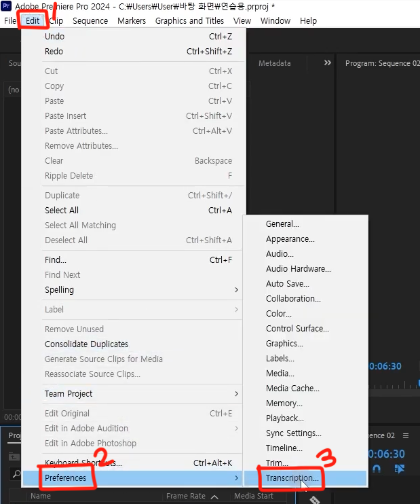420x504 pixels.
Task: Open the Sequence 02 panel hamburger menu
Action: click(x=406, y=435)
